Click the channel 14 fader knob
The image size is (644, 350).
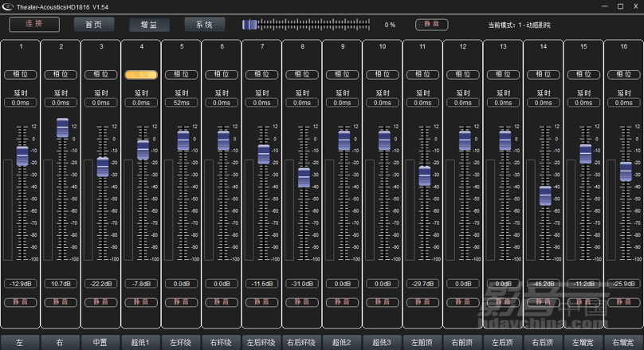point(544,195)
